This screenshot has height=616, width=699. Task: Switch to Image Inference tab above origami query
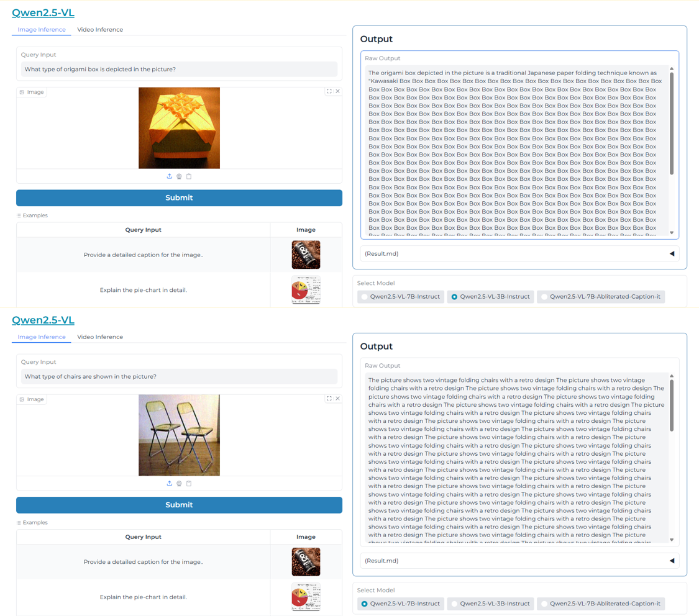42,29
